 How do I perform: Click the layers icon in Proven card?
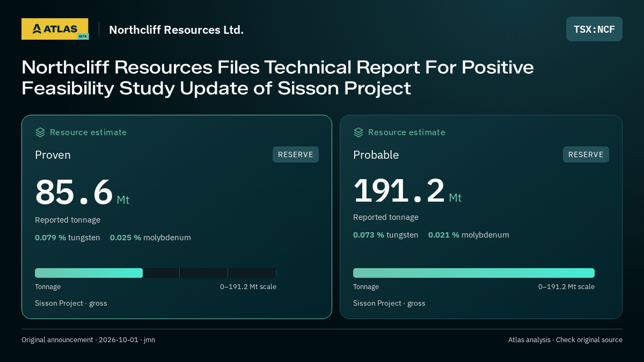click(40, 132)
